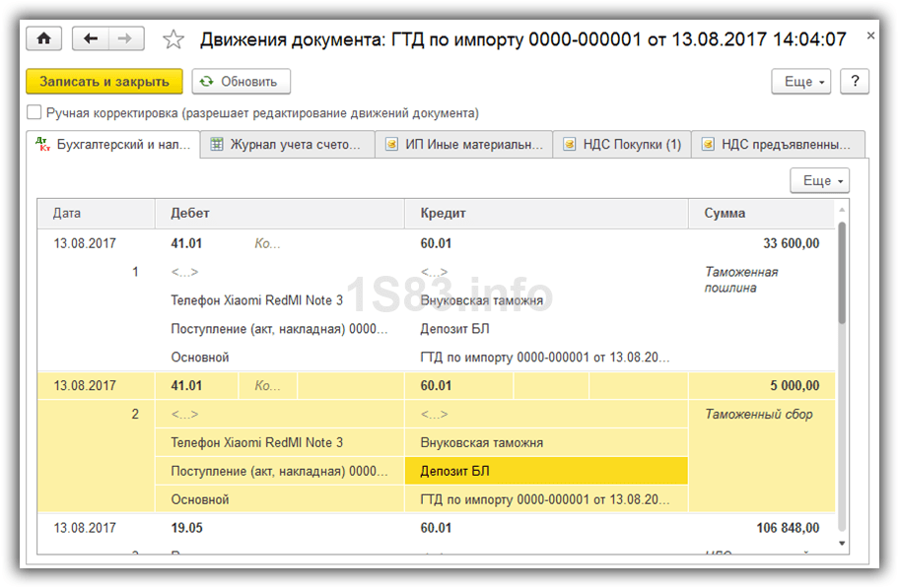The width and height of the screenshot is (899, 588).
Task: Click scrollbar down arrow
Action: pos(842,544)
